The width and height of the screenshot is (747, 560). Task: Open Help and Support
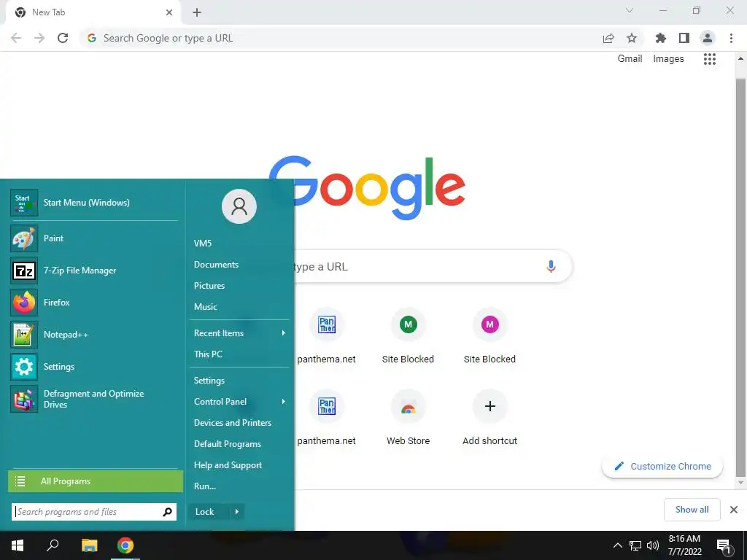(x=228, y=464)
